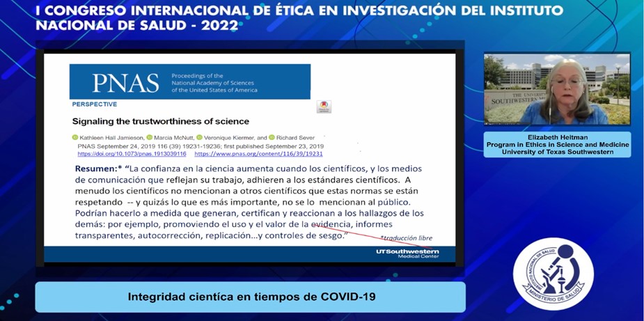
Task: Click author name Kathleen Hall Jamieson
Action: [111, 138]
